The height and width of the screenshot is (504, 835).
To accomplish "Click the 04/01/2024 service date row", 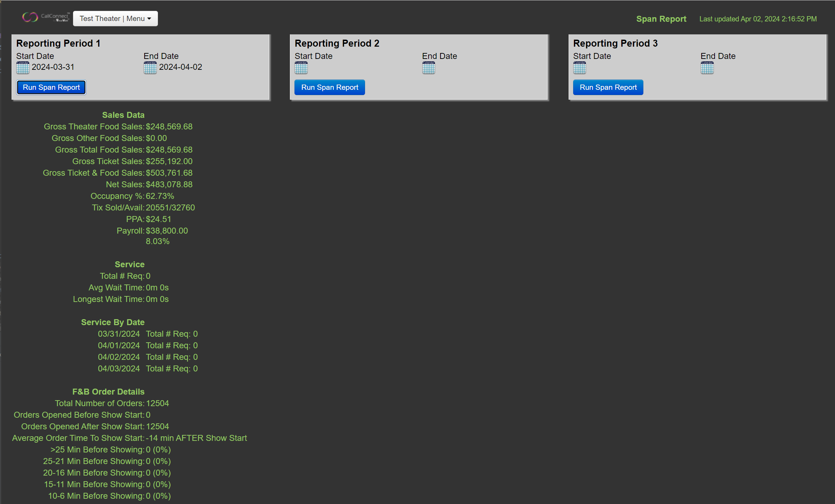I will point(119,345).
